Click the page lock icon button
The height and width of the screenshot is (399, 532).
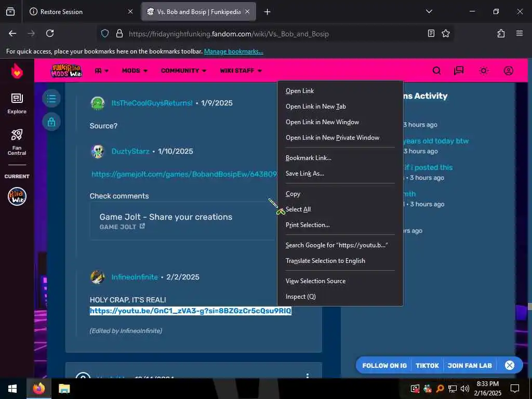(x=51, y=122)
